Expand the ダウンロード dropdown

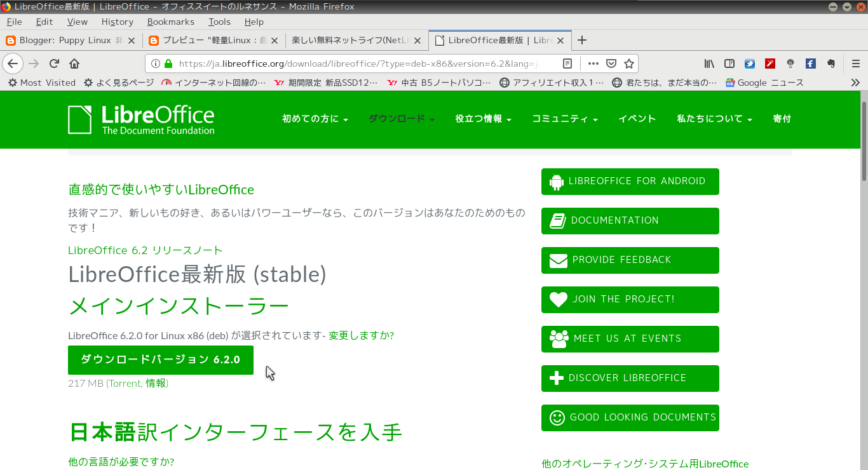click(x=402, y=119)
